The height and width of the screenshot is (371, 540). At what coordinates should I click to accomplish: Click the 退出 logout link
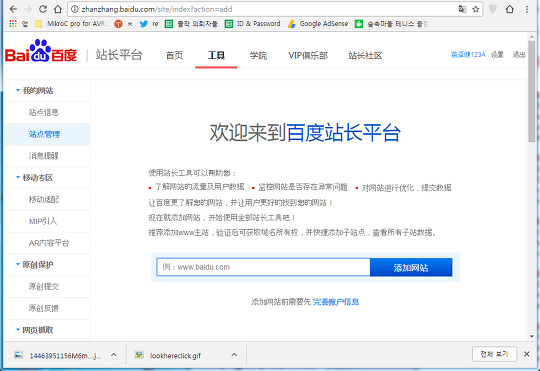click(519, 55)
